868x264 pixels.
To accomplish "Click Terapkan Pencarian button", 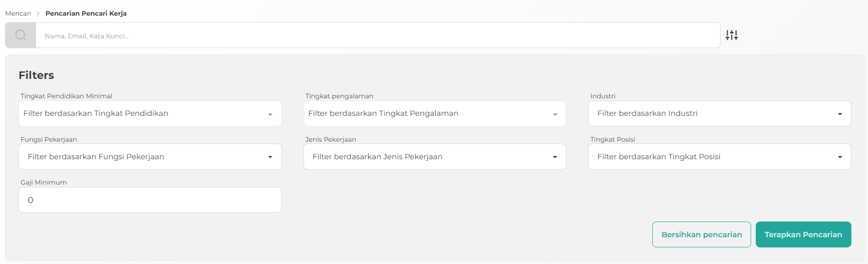I will coord(803,234).
